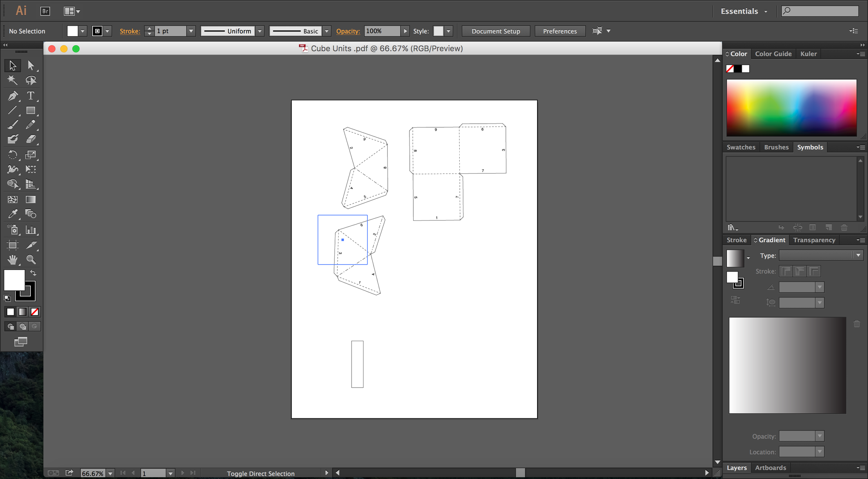868x479 pixels.
Task: Click the Preferences button
Action: coord(559,31)
